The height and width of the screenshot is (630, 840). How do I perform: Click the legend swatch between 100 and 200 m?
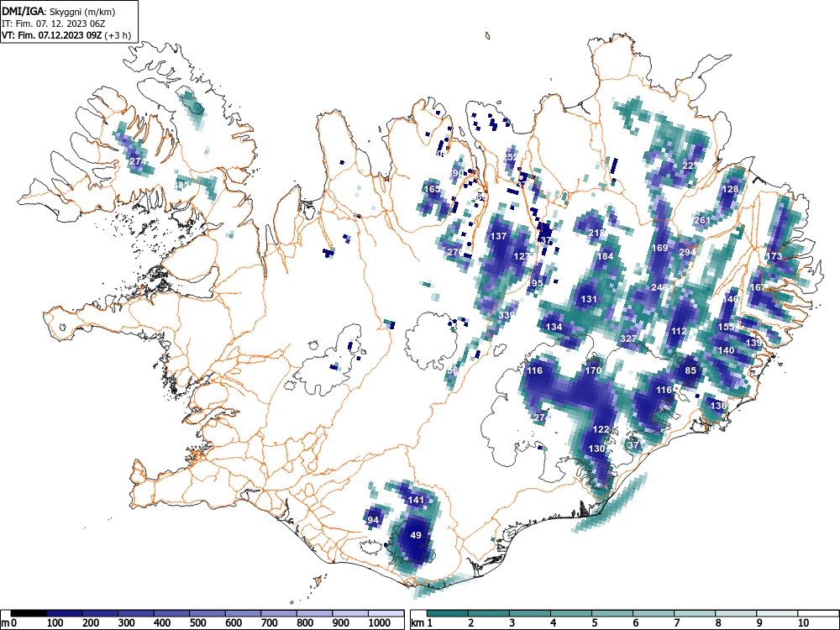pos(65,613)
